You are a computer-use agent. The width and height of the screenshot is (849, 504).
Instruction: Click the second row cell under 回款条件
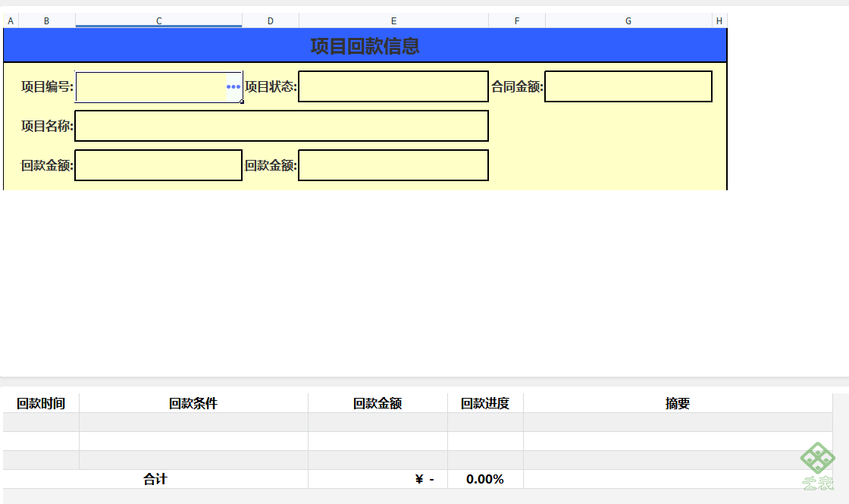pos(193,441)
